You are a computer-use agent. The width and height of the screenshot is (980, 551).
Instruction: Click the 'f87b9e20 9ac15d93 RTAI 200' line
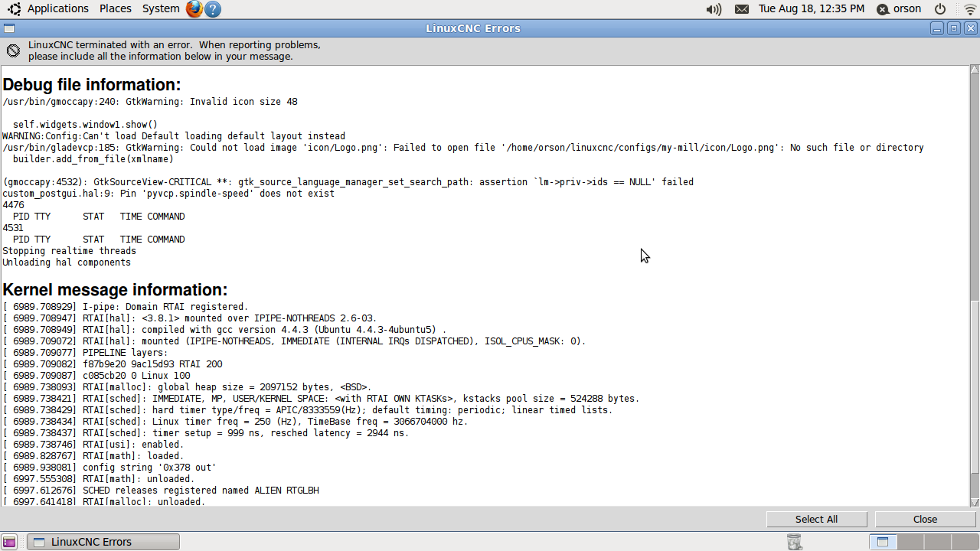click(113, 364)
